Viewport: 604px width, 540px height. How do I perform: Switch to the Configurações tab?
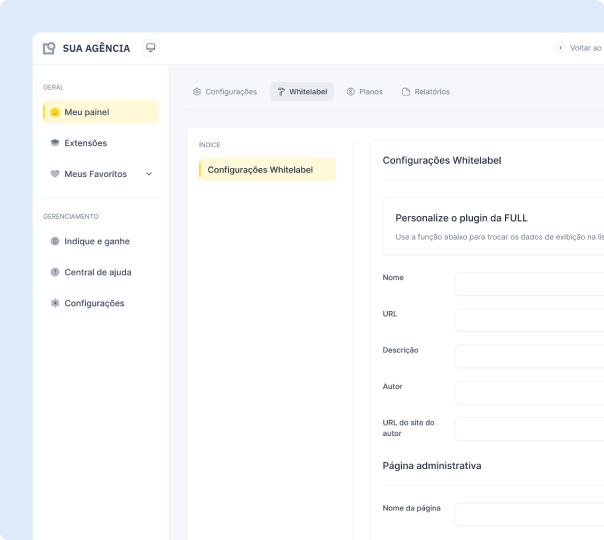click(225, 92)
